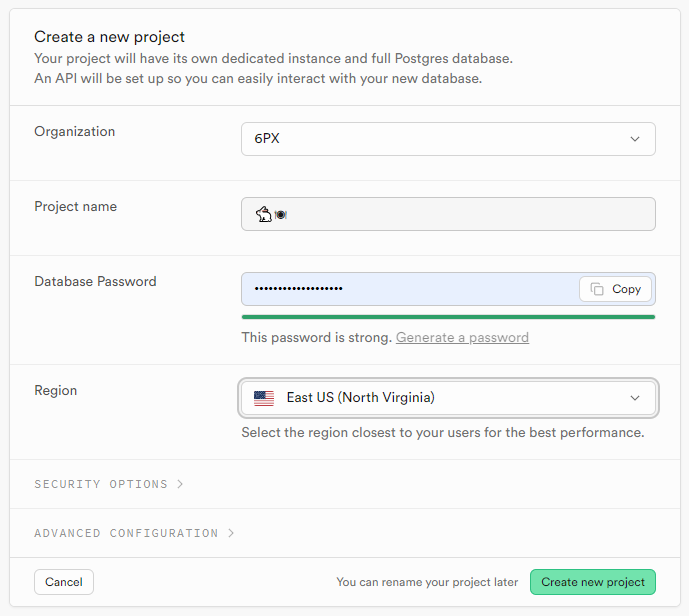Click the US flag icon in Region
The height and width of the screenshot is (616, 689).
tap(264, 398)
